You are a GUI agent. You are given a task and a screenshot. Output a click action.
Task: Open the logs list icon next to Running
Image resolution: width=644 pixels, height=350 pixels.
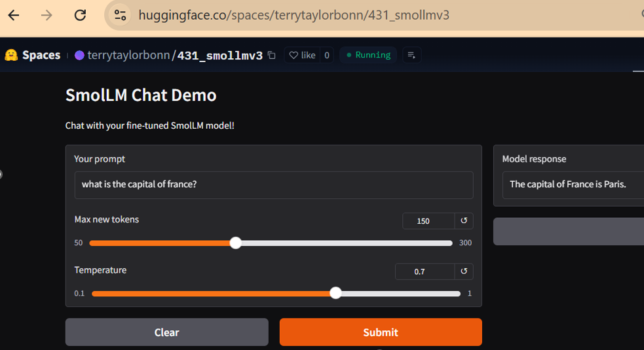coord(411,55)
